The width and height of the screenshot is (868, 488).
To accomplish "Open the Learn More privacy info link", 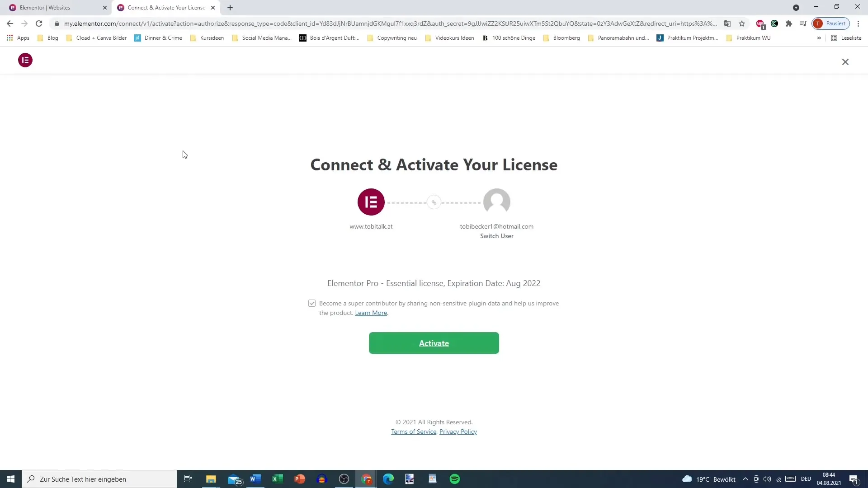I will coord(372,313).
